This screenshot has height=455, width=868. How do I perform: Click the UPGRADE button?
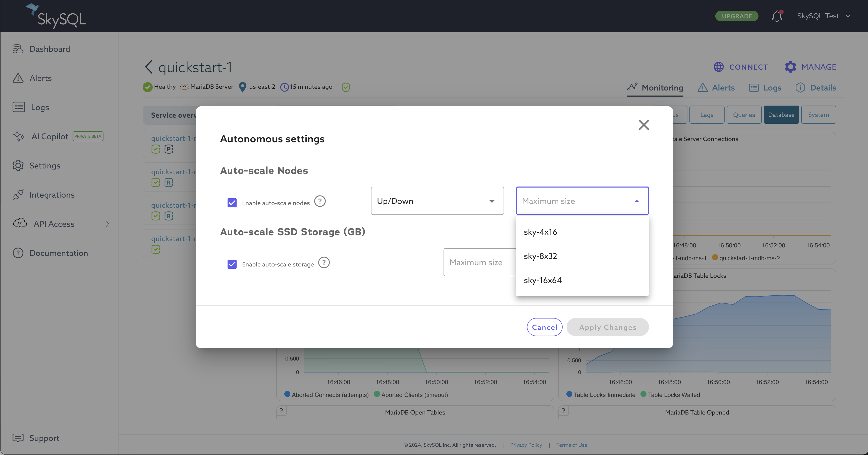[737, 16]
